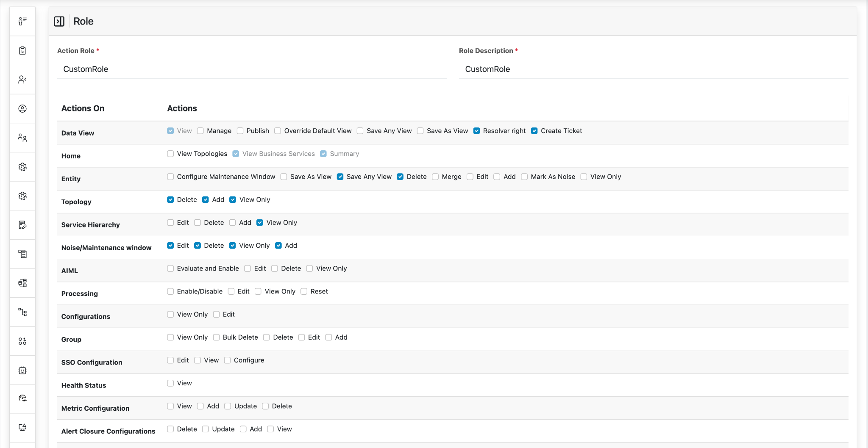This screenshot has height=448, width=868.
Task: Click the Action Role text field
Action: (x=252, y=69)
